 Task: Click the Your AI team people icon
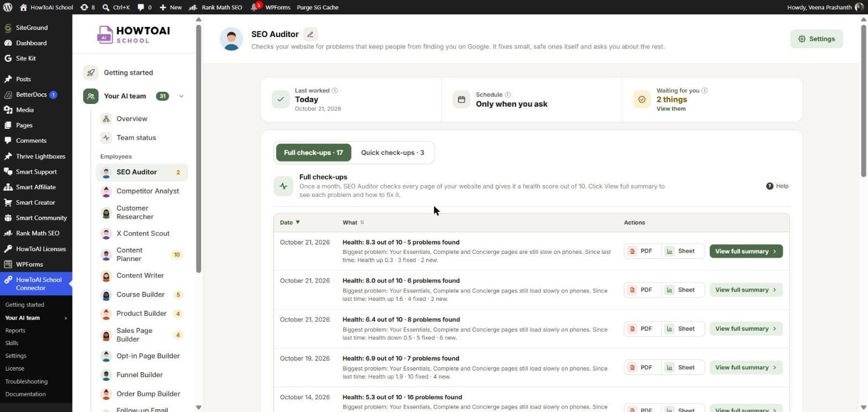[x=91, y=96]
